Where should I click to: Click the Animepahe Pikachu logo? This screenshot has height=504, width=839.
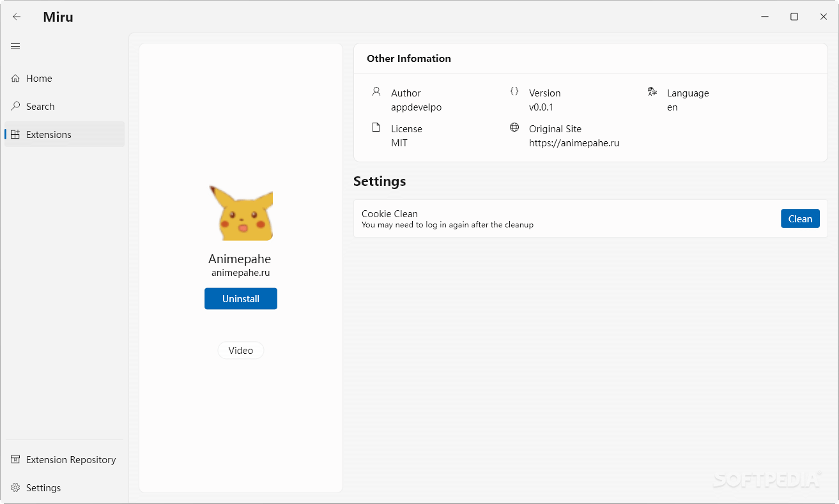[241, 213]
